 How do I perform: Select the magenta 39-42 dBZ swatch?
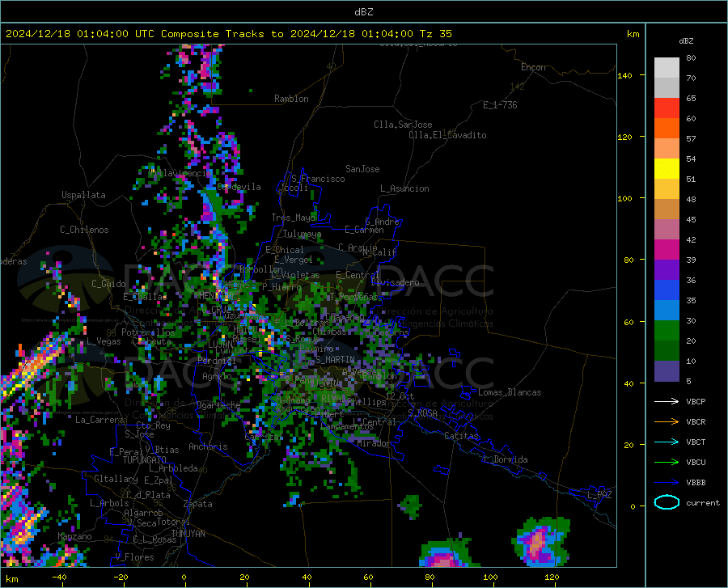pos(667,250)
